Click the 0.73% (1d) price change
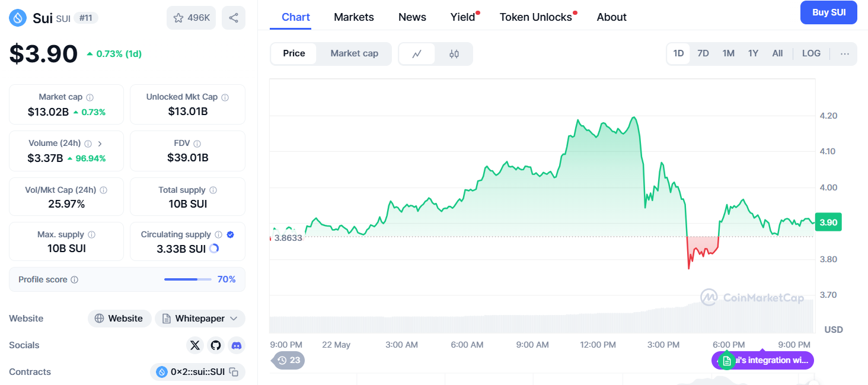 114,54
